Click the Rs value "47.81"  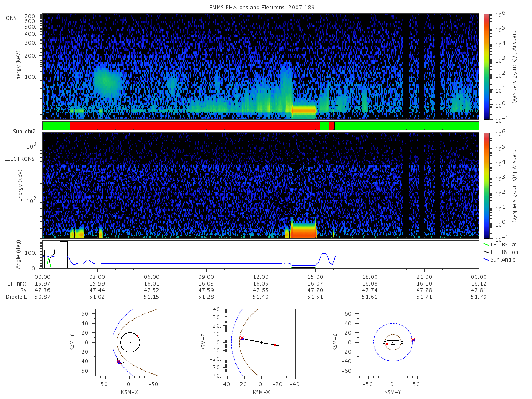(479, 290)
